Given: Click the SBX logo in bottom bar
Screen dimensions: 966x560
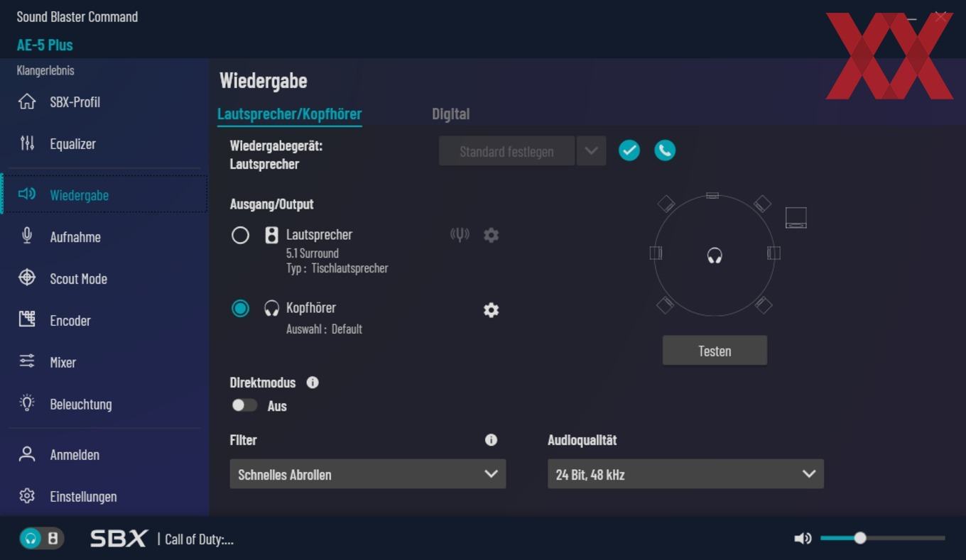Looking at the screenshot, I should [x=119, y=539].
